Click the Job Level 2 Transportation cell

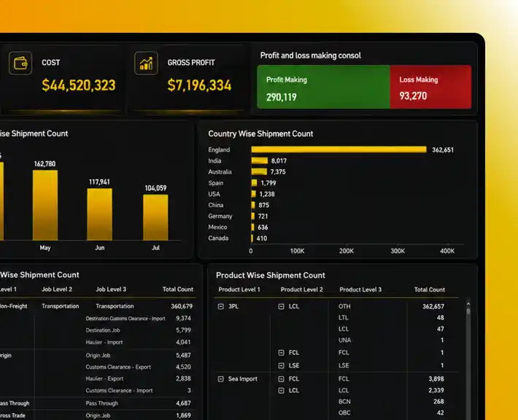pos(60,306)
